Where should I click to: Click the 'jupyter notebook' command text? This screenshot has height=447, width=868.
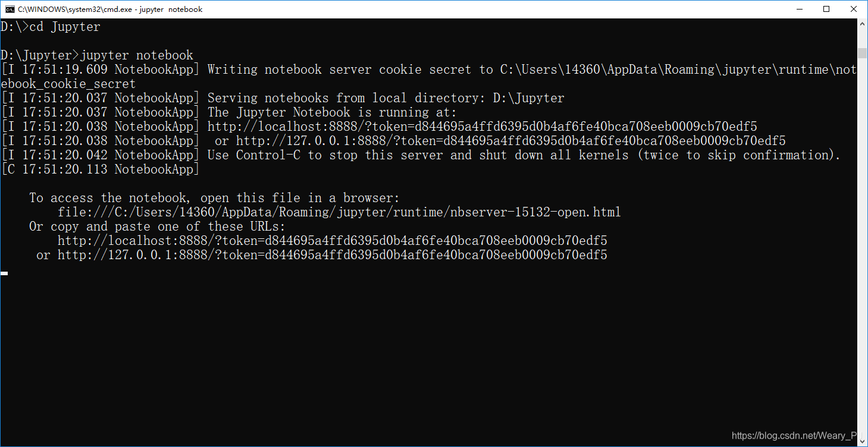pyautogui.click(x=137, y=55)
